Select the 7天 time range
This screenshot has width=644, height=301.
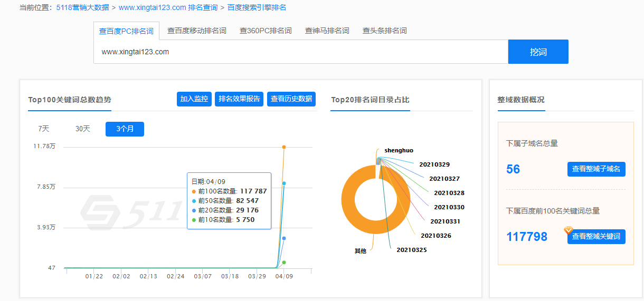point(44,129)
